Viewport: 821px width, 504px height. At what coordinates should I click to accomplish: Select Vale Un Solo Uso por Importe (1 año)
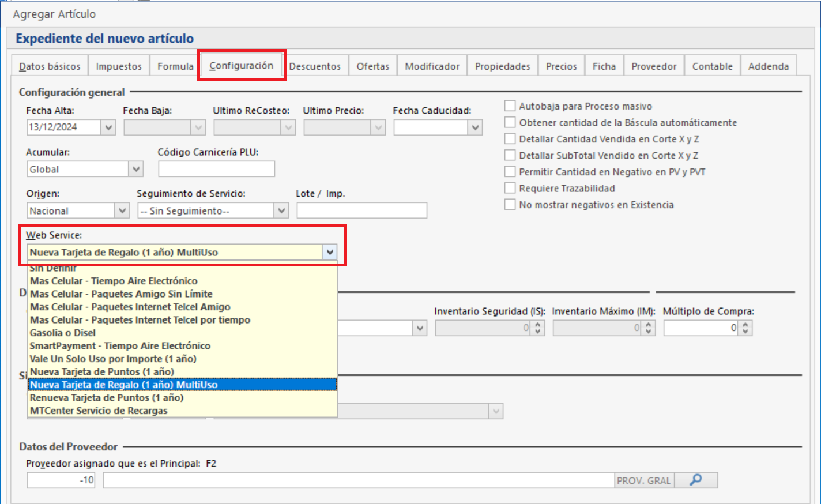point(182,359)
